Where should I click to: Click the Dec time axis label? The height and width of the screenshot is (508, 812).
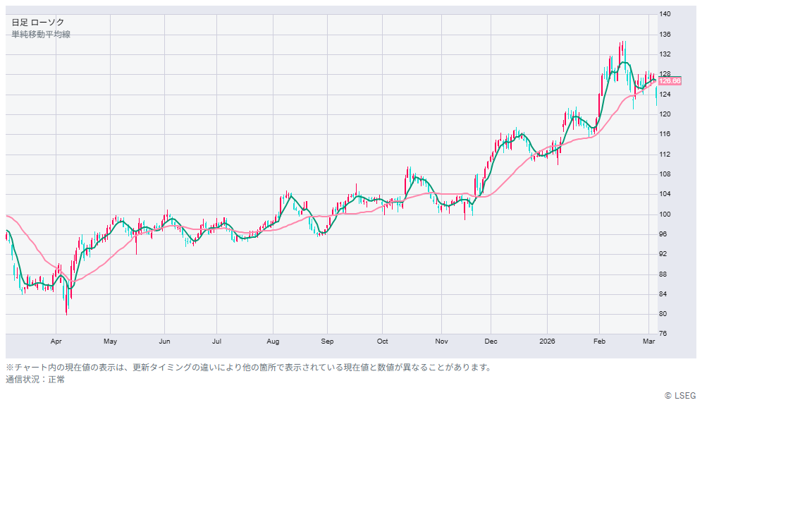coord(491,341)
